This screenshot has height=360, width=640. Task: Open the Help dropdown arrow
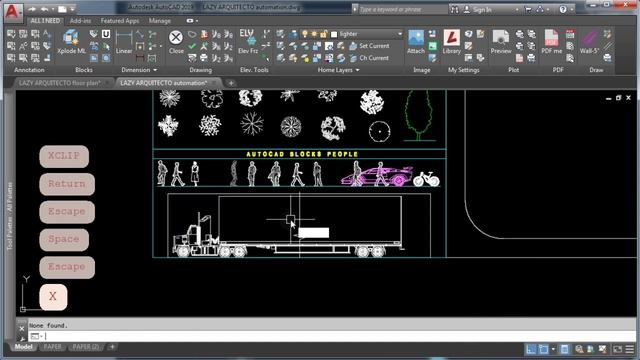(572, 9)
